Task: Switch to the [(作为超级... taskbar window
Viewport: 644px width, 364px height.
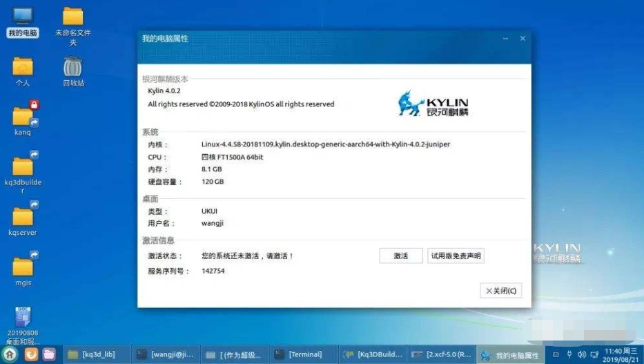Action: pyautogui.click(x=235, y=354)
